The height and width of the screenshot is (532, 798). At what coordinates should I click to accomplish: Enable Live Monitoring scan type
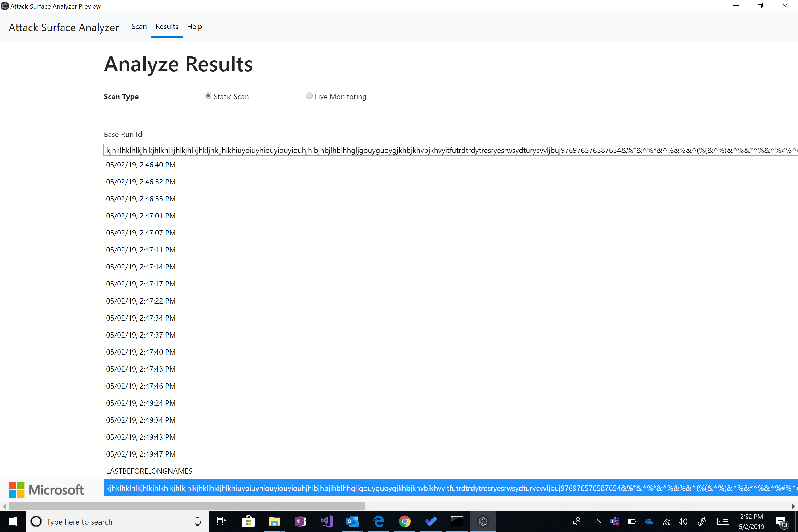(309, 96)
